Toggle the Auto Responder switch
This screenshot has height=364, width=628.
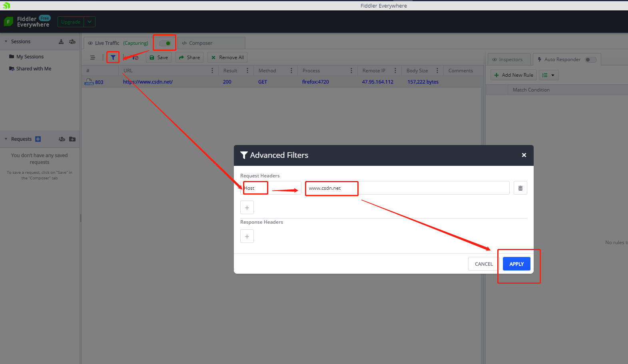point(590,60)
